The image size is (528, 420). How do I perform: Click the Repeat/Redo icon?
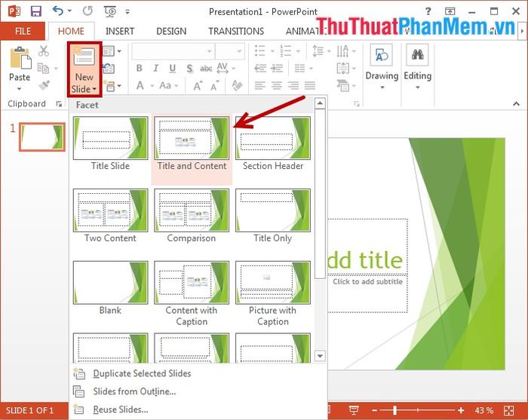[x=87, y=11]
